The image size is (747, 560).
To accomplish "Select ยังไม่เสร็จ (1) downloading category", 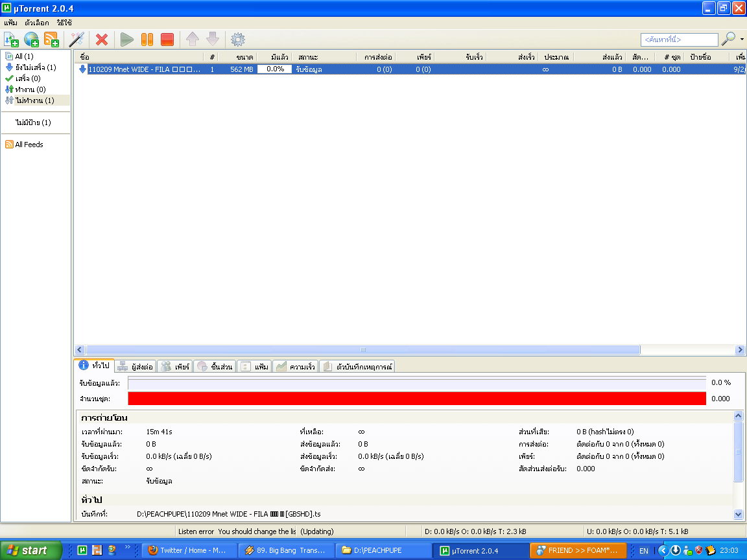I will [35, 67].
